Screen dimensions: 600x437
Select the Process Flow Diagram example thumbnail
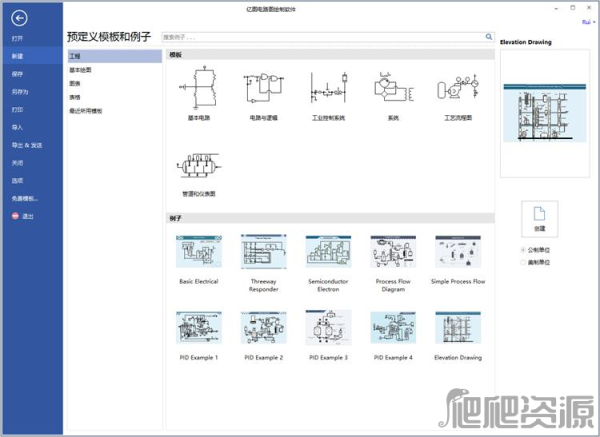coord(393,251)
